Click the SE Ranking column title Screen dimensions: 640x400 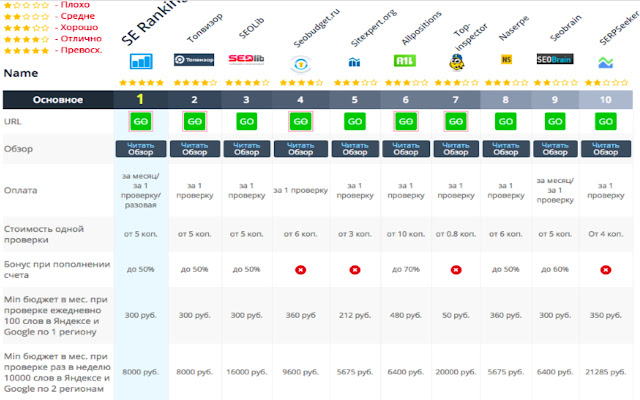pos(153,22)
